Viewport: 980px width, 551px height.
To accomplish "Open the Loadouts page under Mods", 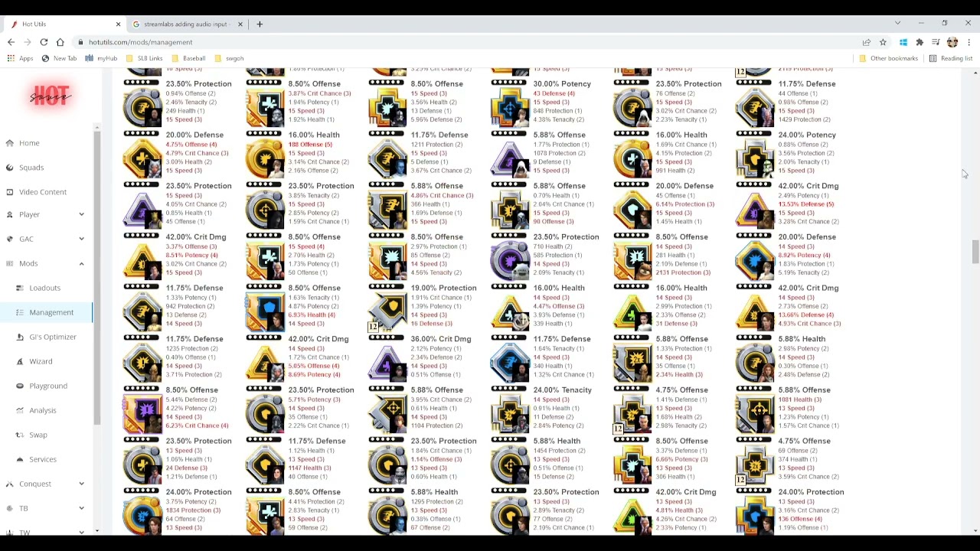I will [44, 288].
